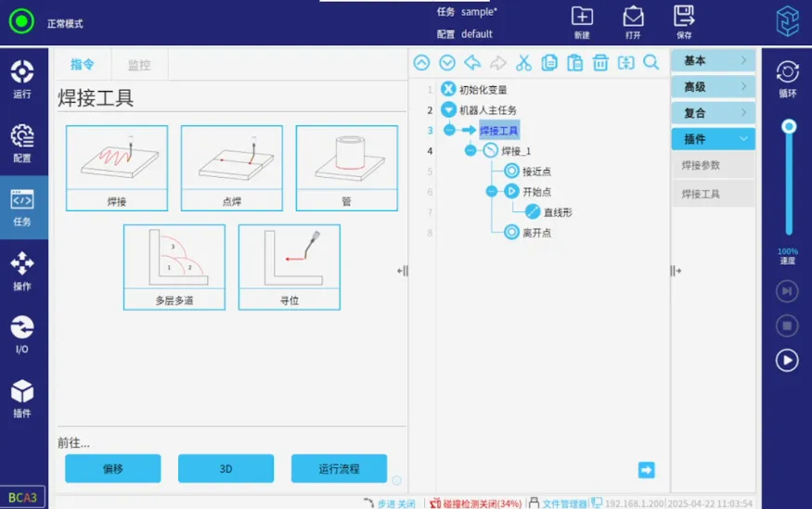Choose the 焊接 weld tool thumbnail
This screenshot has width=812, height=509.
point(117,168)
